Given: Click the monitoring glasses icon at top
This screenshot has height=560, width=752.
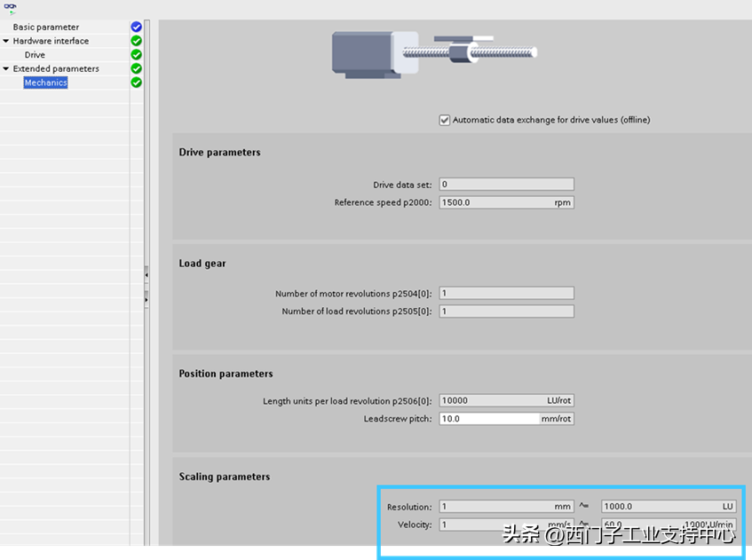Looking at the screenshot, I should 11,7.
